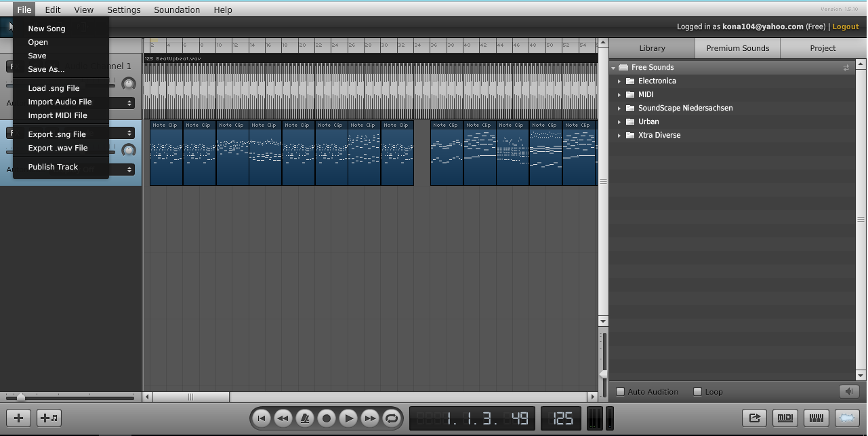Enable the Loop checkbox in the library

[x=698, y=392]
